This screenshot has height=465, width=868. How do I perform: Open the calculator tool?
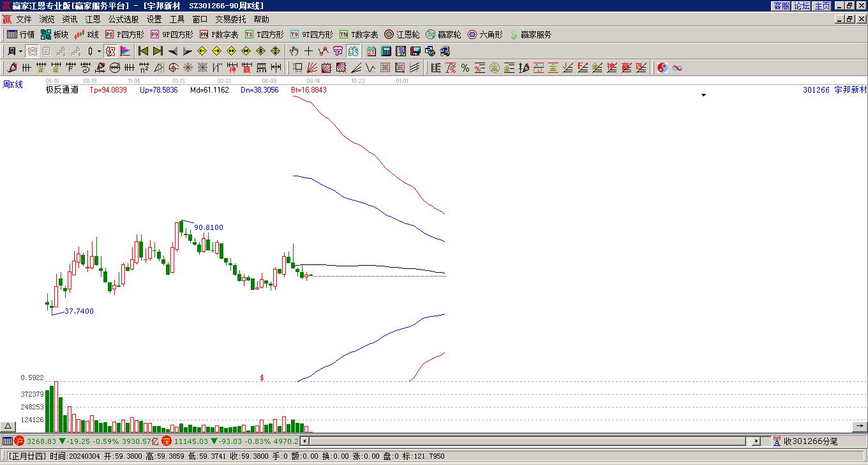[x=386, y=51]
